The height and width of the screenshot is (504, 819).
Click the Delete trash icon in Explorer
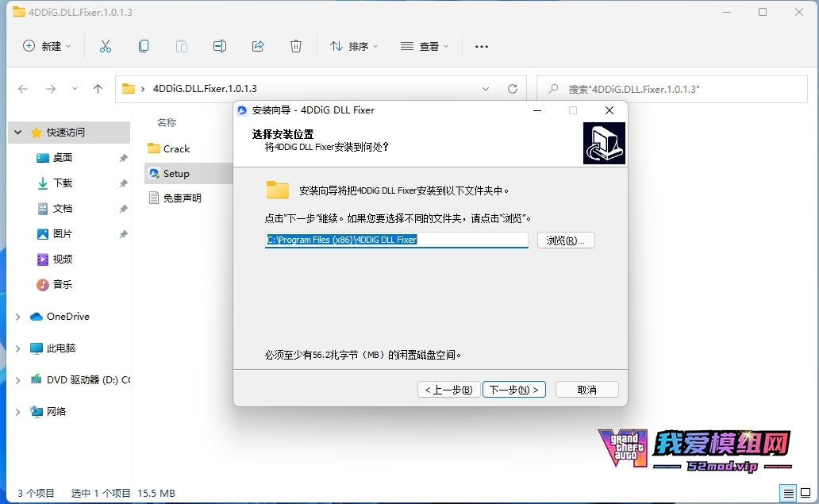click(x=296, y=47)
